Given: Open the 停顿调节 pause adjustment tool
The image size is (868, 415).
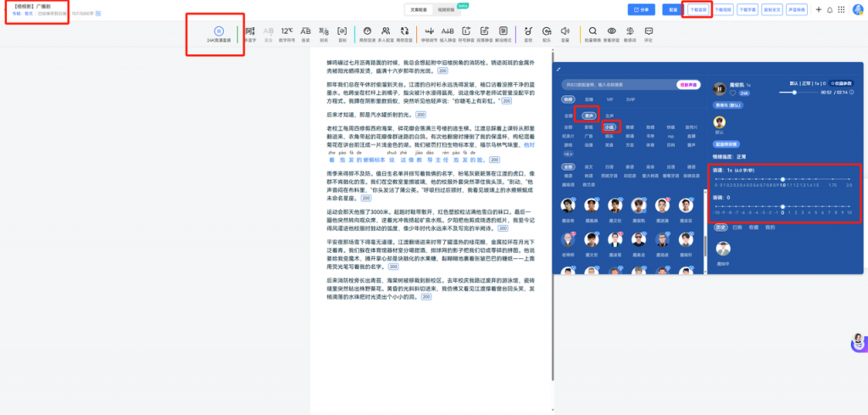Looking at the screenshot, I should (429, 34).
